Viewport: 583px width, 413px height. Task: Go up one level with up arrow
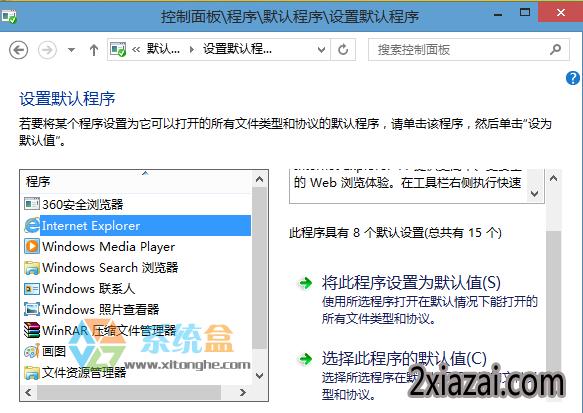pyautogui.click(x=94, y=50)
